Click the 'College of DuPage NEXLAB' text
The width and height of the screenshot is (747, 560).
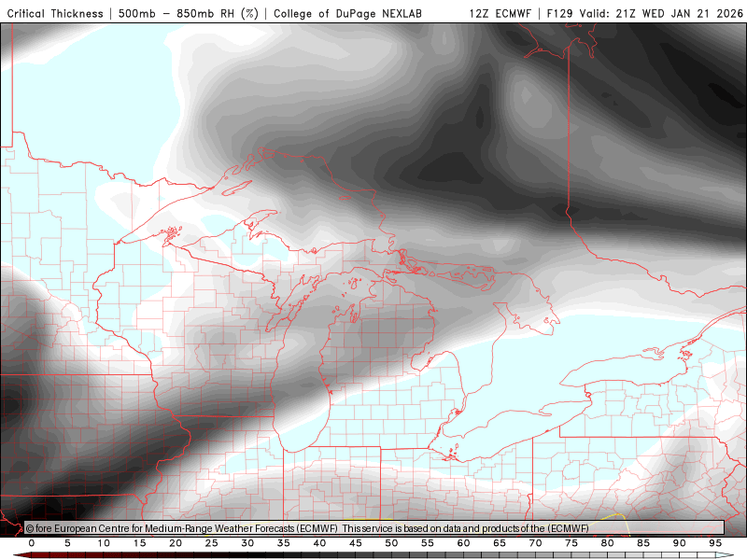coord(347,14)
